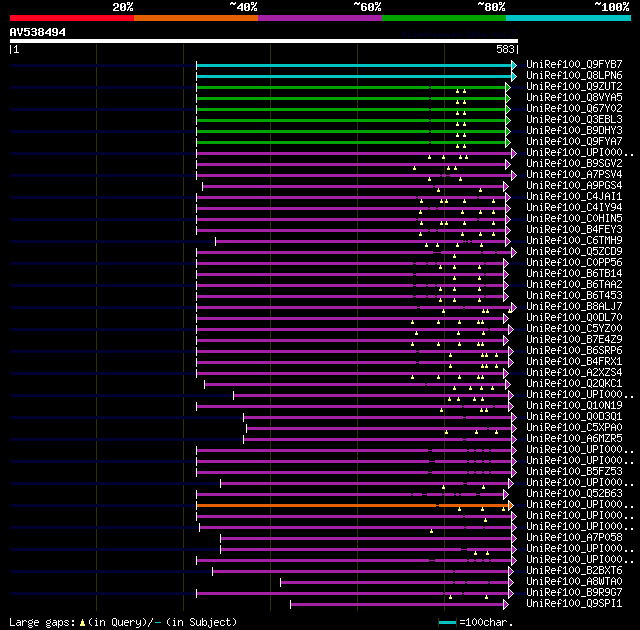Open hit UniRef100_Q8LPN6
The height and width of the screenshot is (630, 640).
click(574, 75)
